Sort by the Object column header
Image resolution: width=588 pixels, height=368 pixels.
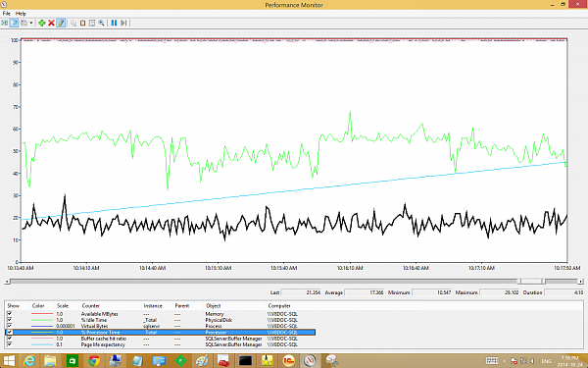tap(235, 305)
